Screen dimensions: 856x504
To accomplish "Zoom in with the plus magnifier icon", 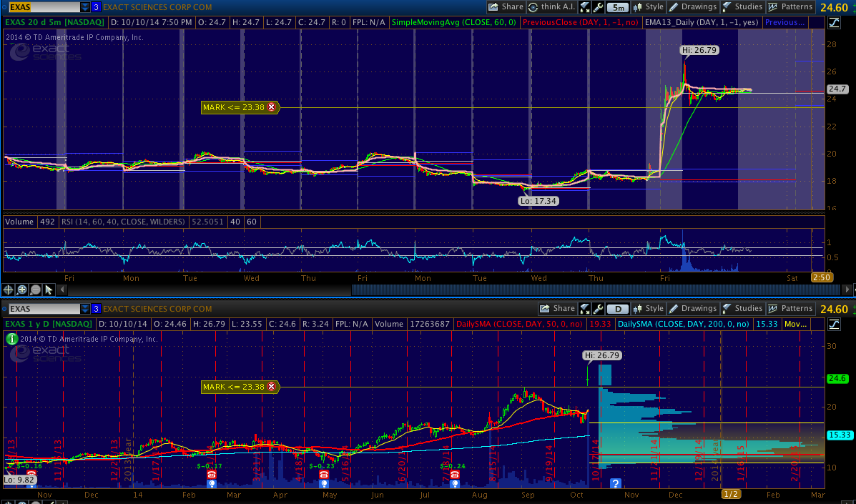I will click(22, 290).
